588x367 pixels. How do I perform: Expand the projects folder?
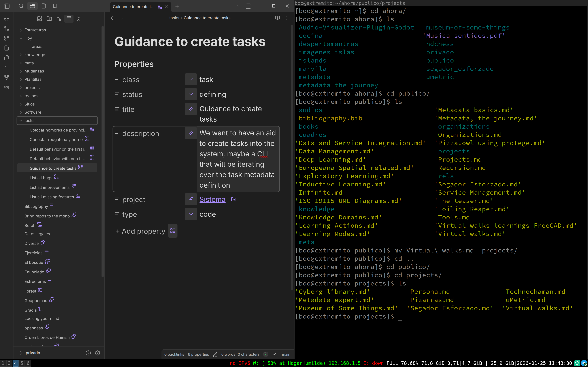(x=32, y=88)
